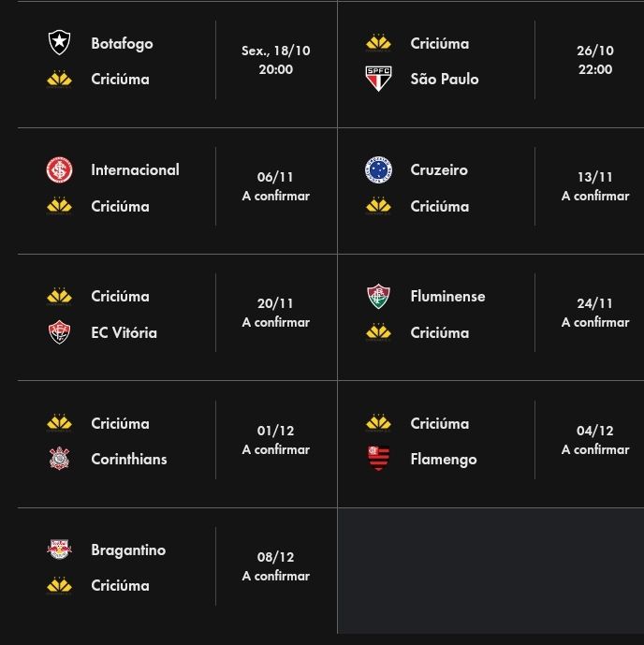Click the Sex., 18/10 20:00 match time
This screenshot has height=645, width=644.
point(276,60)
